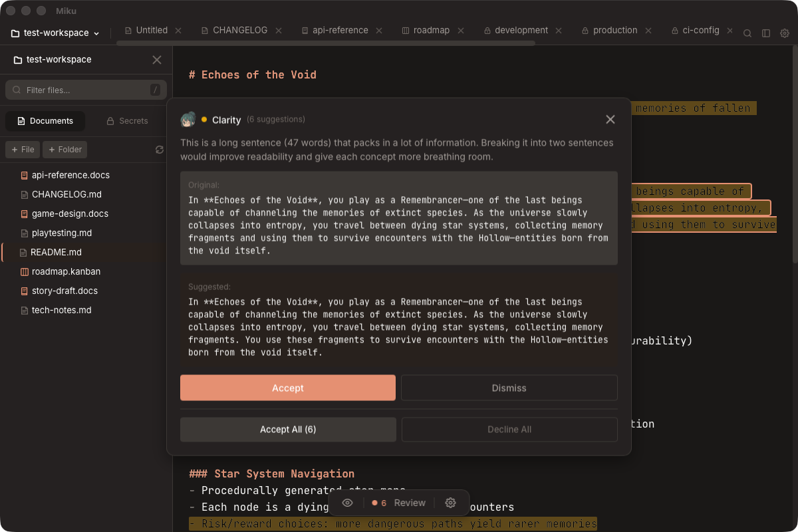Close the test-workspace sidebar panel
Image resolution: width=798 pixels, height=532 pixels.
pyautogui.click(x=157, y=60)
